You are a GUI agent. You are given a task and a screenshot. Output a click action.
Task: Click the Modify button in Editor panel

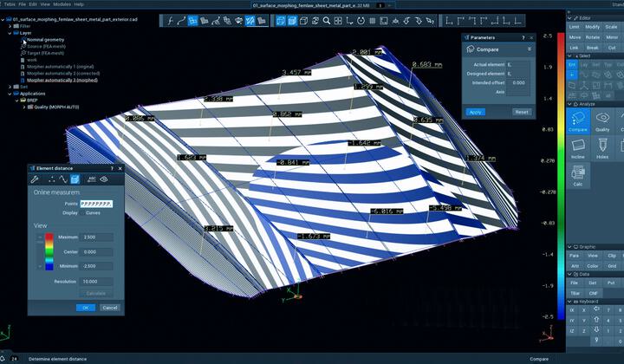(x=592, y=27)
